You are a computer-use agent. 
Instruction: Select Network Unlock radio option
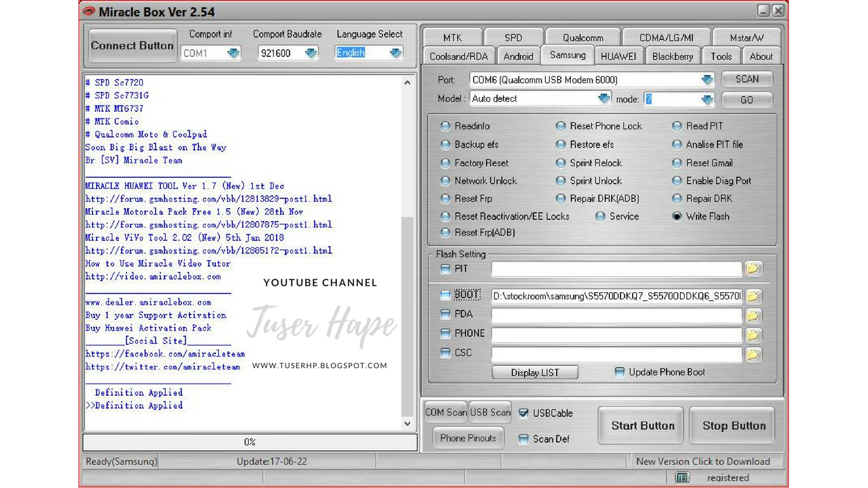coord(446,181)
